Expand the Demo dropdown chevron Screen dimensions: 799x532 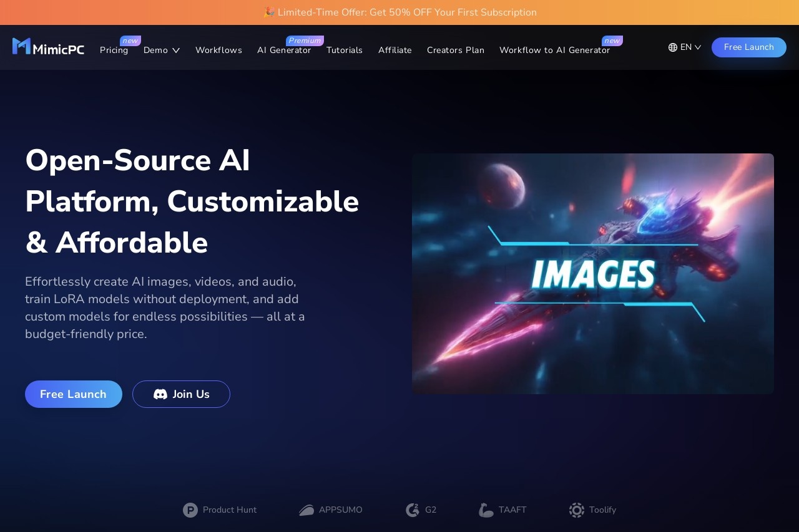coord(176,51)
